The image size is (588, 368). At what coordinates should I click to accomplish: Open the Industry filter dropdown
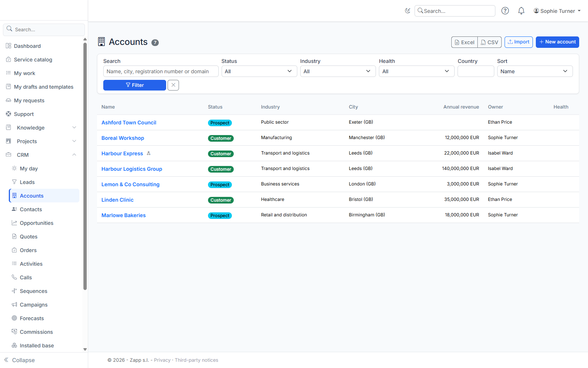coord(338,71)
